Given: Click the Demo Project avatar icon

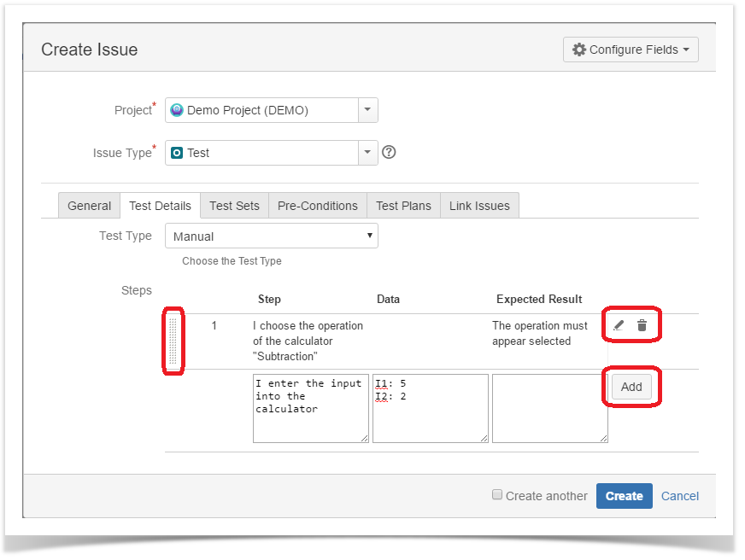Looking at the screenshot, I should click(x=177, y=110).
